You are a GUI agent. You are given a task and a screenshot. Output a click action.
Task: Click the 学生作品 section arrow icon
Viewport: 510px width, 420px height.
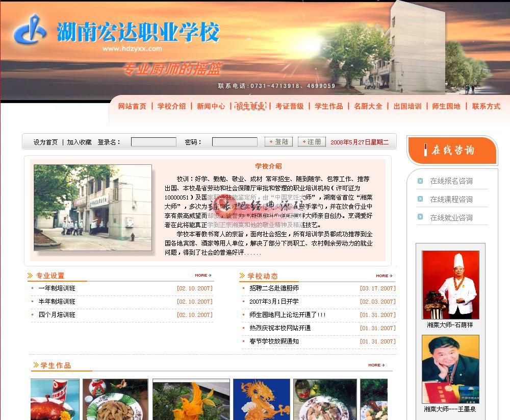[36, 365]
